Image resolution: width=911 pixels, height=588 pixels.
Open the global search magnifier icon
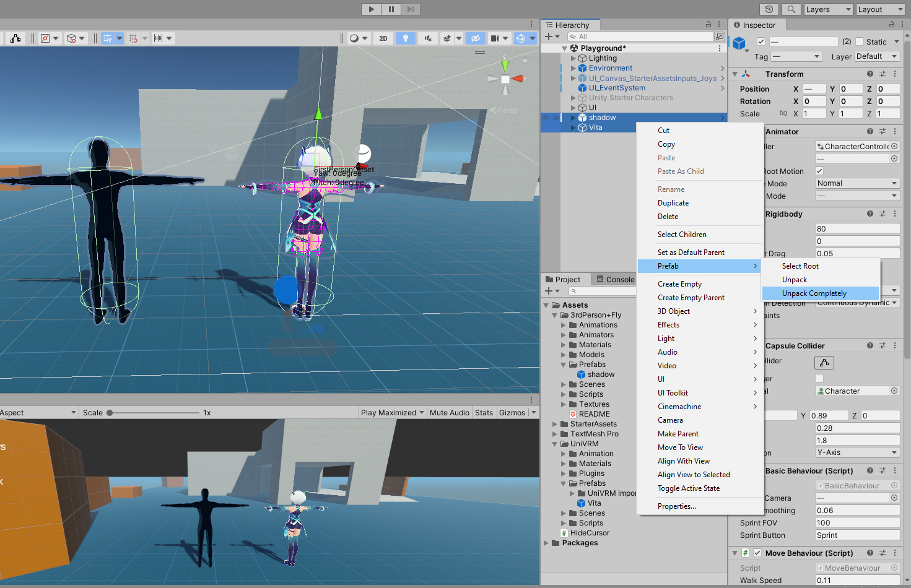791,9
